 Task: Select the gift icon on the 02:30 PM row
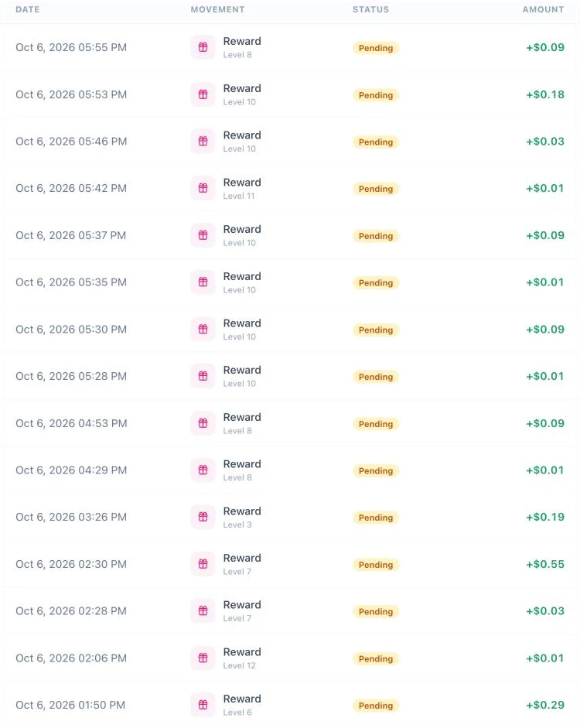pos(203,564)
